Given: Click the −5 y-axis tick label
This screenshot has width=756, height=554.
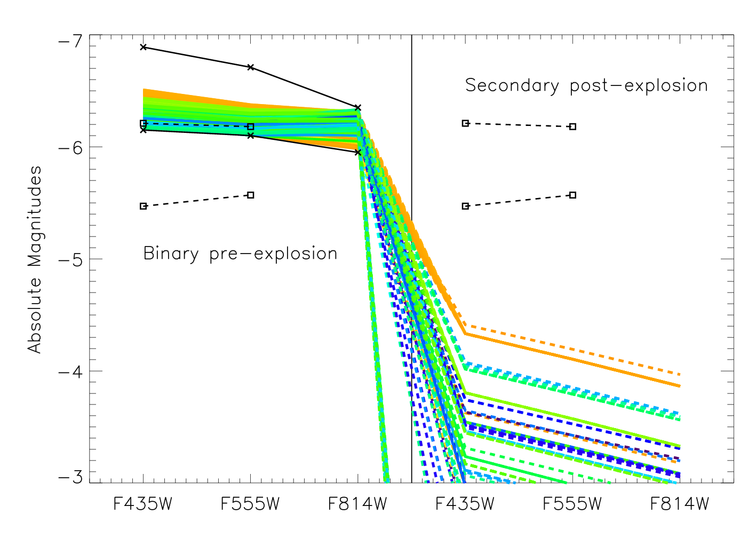Looking at the screenshot, I should click(71, 259).
